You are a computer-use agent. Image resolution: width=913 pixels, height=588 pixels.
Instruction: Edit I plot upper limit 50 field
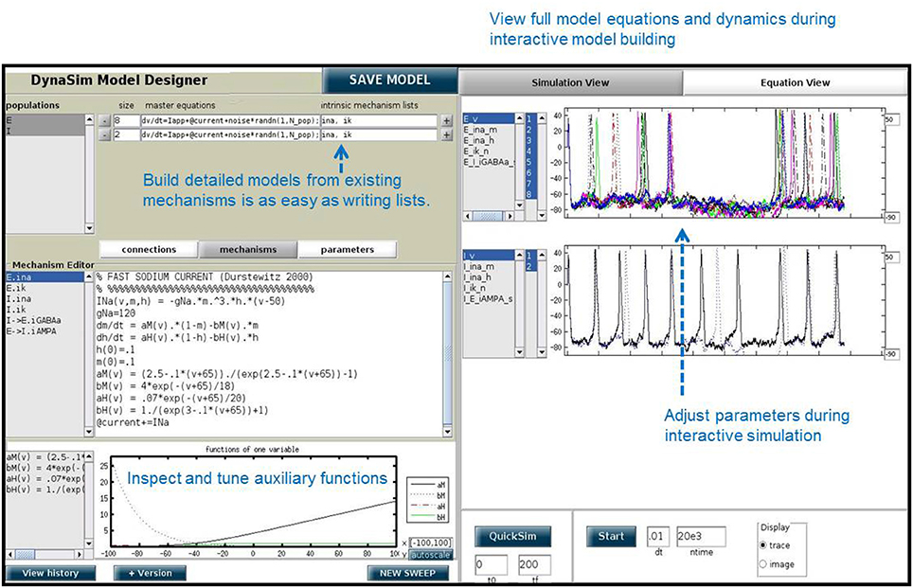(x=891, y=257)
